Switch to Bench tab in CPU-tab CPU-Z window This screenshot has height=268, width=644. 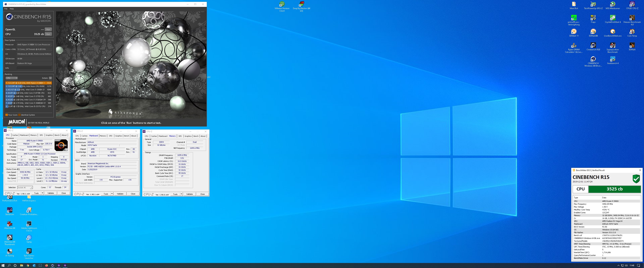[57, 135]
